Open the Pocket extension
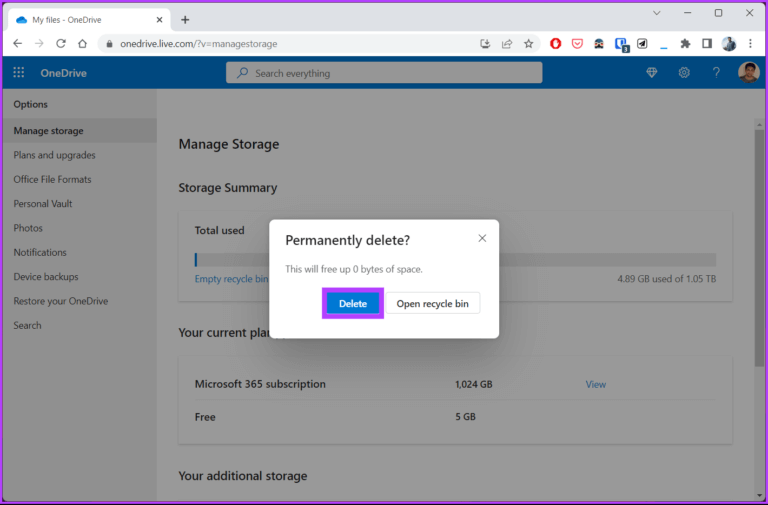Viewport: 768px width, 505px height. pos(577,44)
